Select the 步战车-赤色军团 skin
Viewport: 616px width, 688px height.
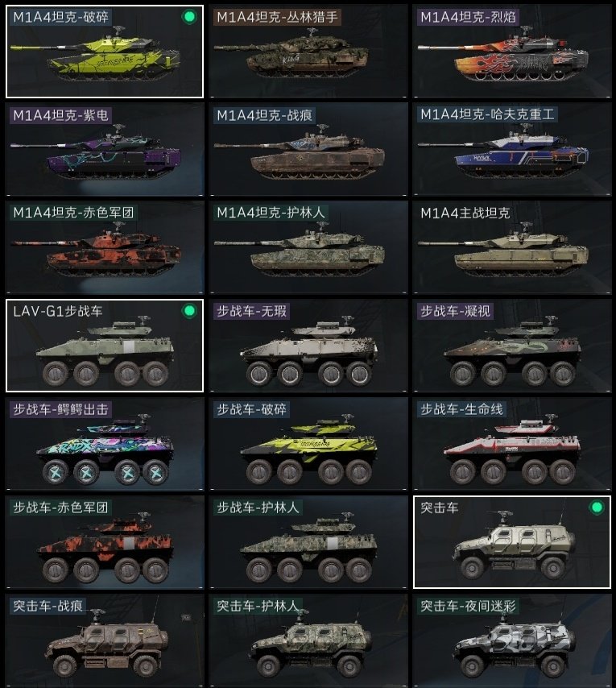click(x=105, y=542)
